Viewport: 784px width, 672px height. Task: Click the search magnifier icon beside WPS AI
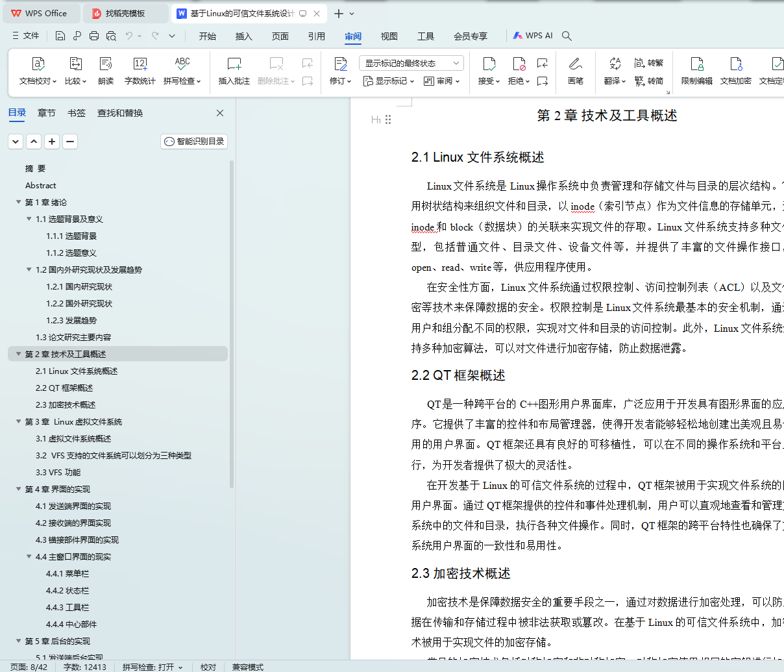tap(567, 36)
